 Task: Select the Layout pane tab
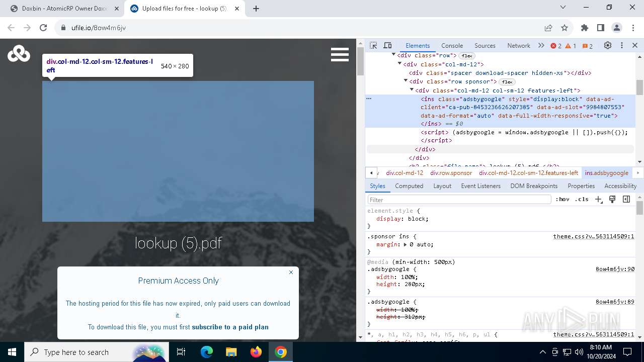[442, 186]
